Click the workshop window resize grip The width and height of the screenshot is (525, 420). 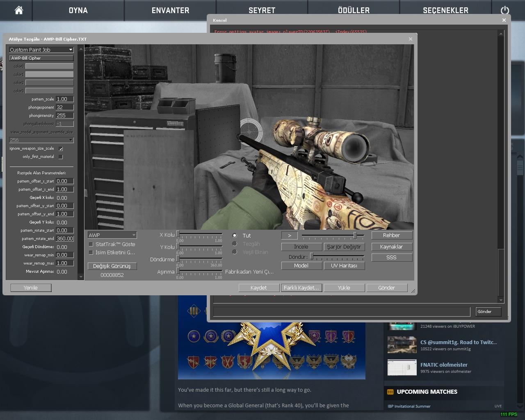point(413,291)
